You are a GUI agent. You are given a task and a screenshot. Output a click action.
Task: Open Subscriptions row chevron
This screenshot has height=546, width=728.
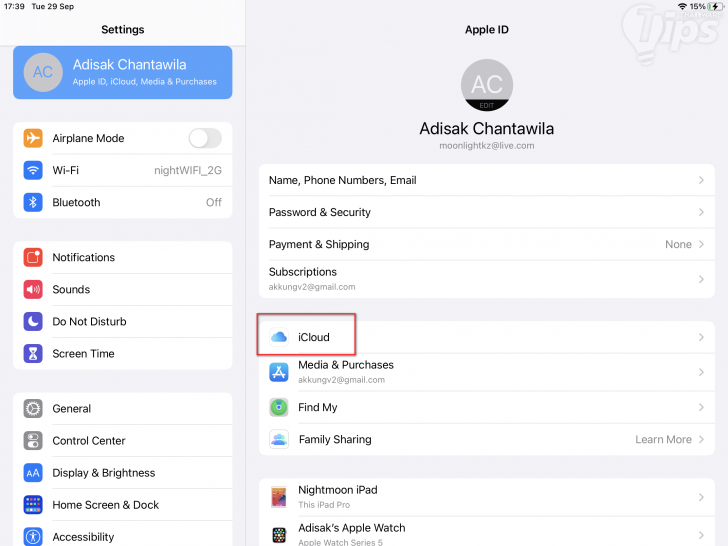(x=701, y=279)
